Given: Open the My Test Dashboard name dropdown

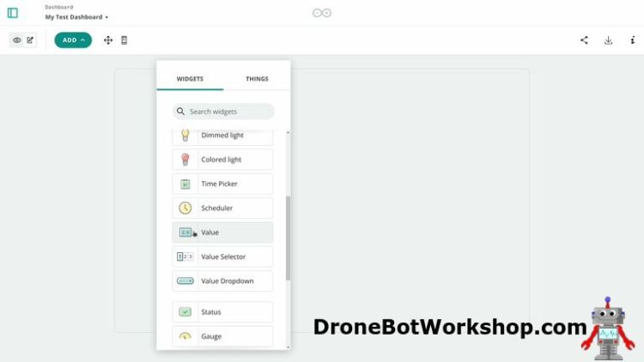Looking at the screenshot, I should tap(76, 17).
